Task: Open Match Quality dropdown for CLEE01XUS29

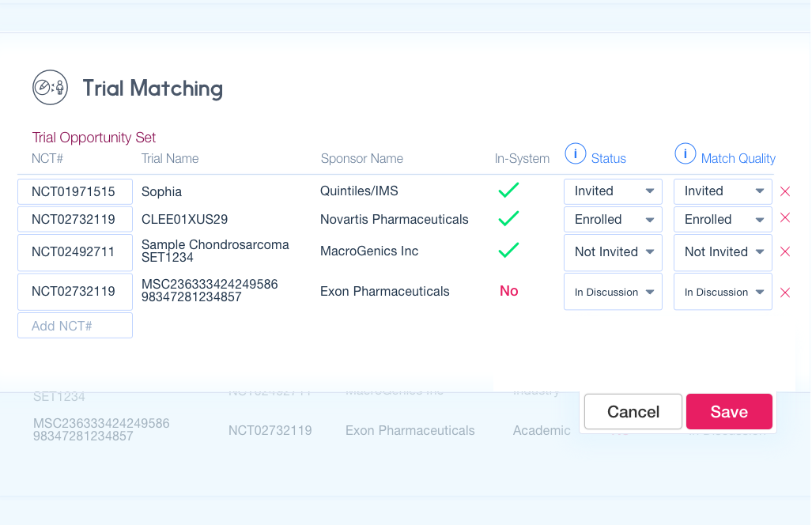Action: pyautogui.click(x=723, y=219)
